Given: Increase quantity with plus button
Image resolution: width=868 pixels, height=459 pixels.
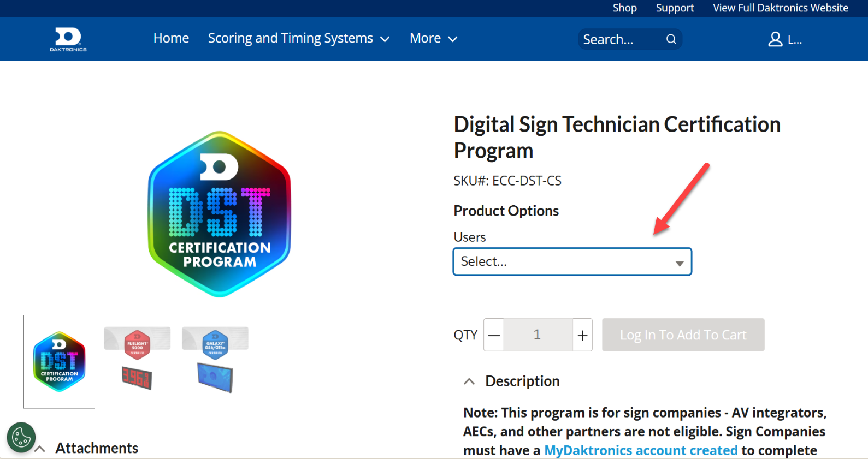Looking at the screenshot, I should 583,335.
